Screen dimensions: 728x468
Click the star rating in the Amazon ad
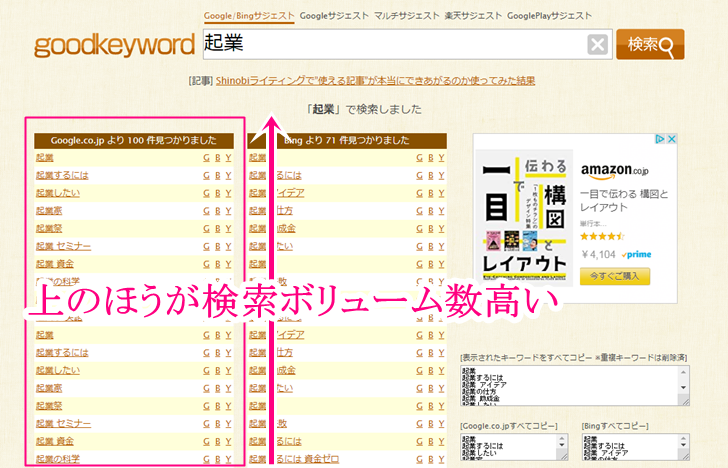pos(602,236)
